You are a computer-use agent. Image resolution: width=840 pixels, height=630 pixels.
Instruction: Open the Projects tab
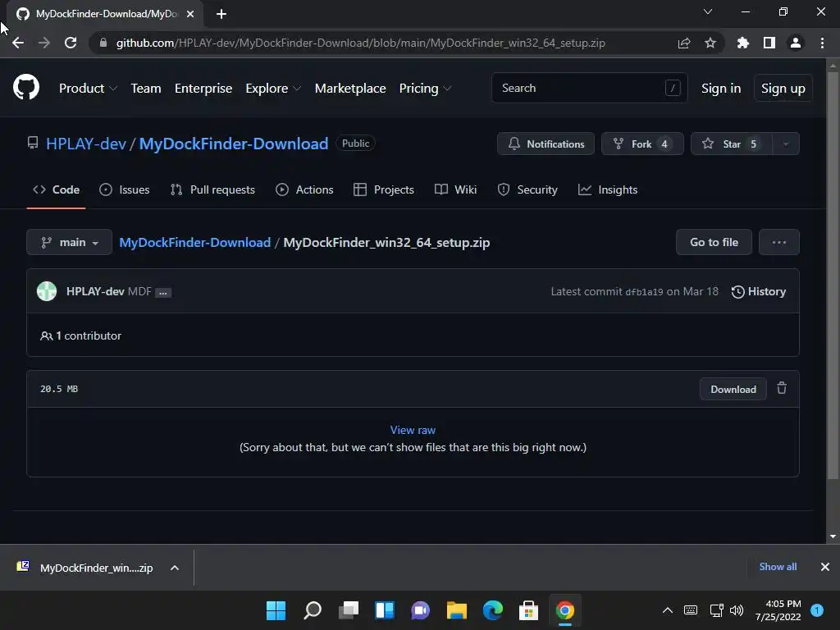coord(384,189)
